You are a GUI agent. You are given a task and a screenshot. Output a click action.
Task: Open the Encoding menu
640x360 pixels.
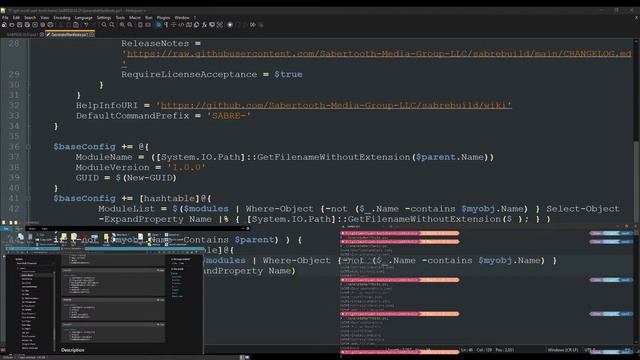pos(62,18)
